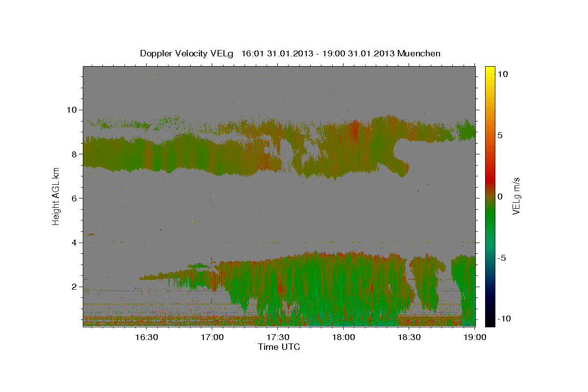Click the 16:30 time tick label
The width and height of the screenshot is (588, 392).
tap(147, 337)
